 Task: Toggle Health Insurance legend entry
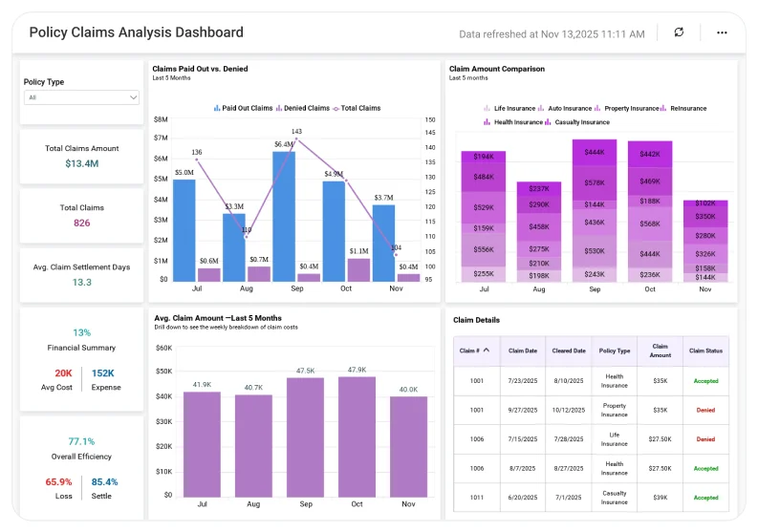point(513,122)
